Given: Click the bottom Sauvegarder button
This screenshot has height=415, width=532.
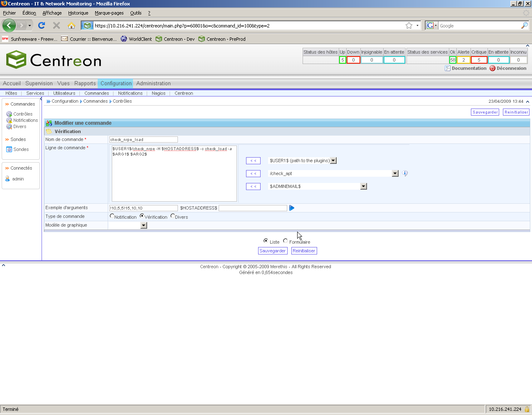Looking at the screenshot, I should point(273,251).
